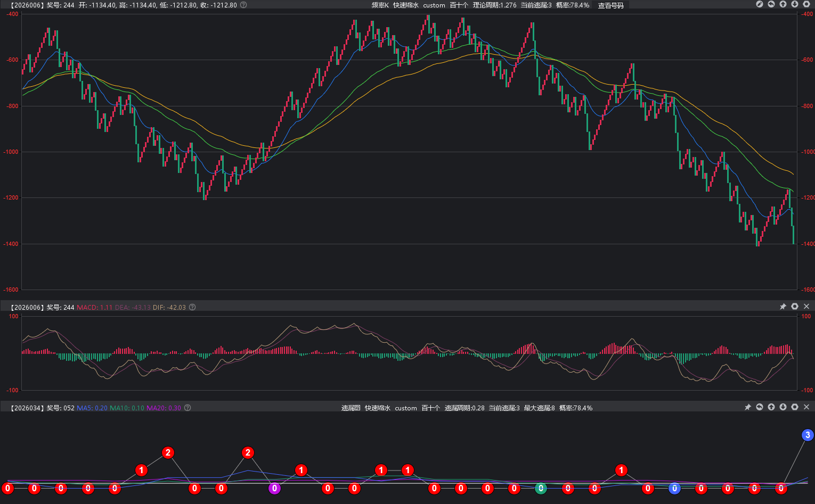Open help icon next to K-chart price info
Screen dimensions: 815x504
[243, 5]
